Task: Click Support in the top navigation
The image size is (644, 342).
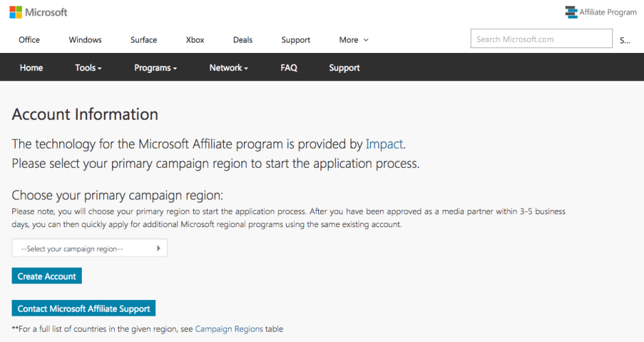Action: pos(296,40)
